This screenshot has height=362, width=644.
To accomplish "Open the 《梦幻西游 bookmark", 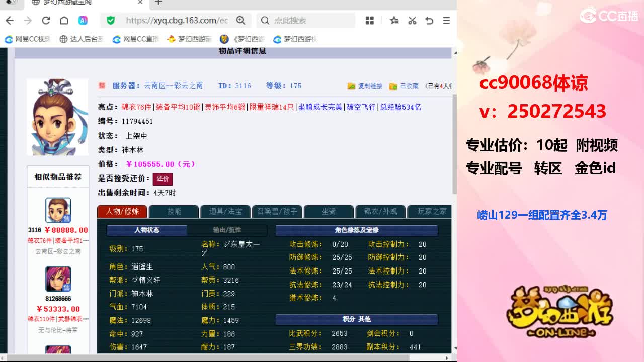I will [243, 39].
